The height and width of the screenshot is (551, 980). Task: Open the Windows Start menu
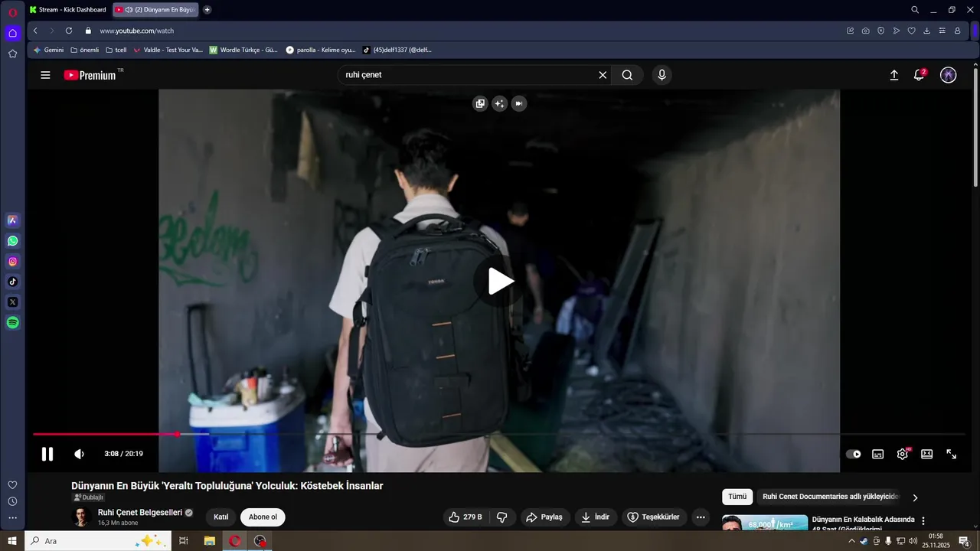tap(12, 541)
